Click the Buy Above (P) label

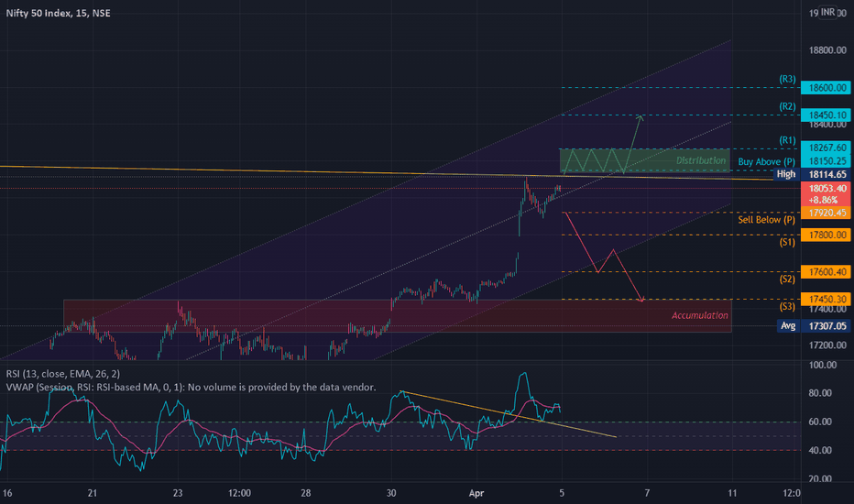(x=766, y=162)
